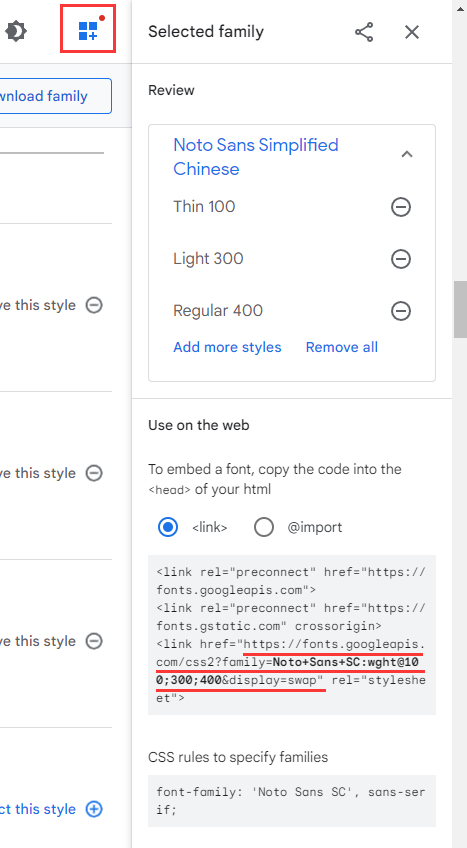Click the 'Selected family' panel title

tap(206, 31)
